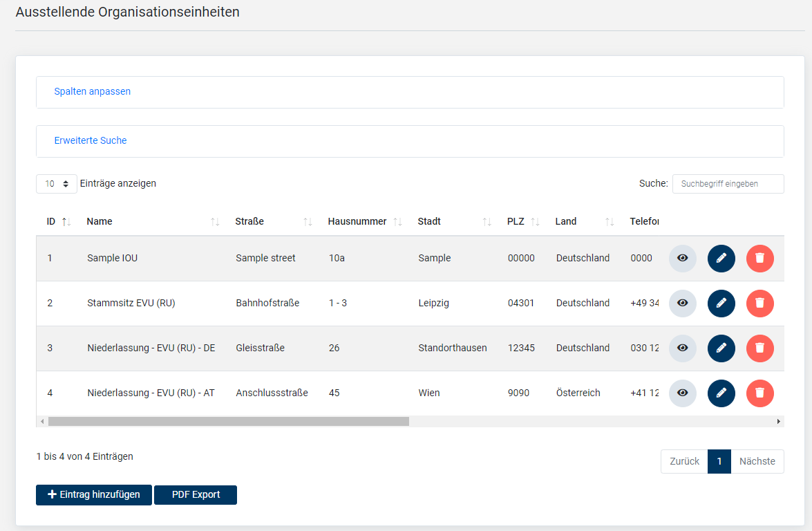Sort the table by Name column
812x531 pixels.
[100, 222]
